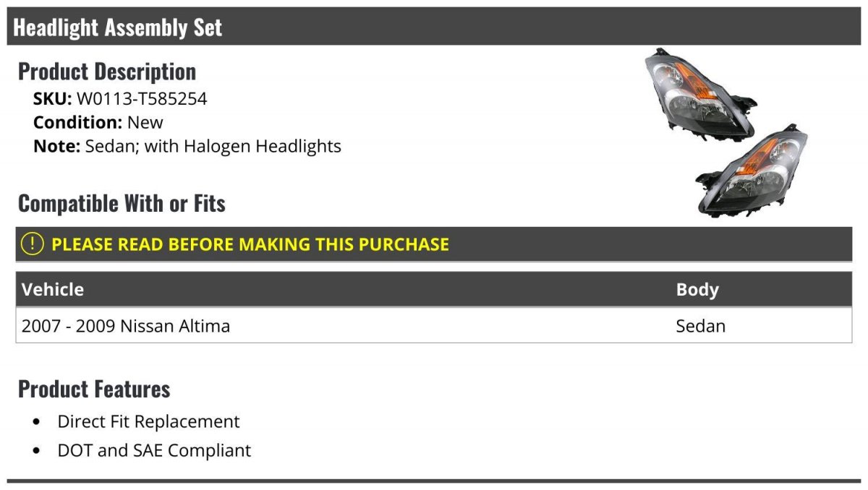Click the Condition label text
Image resolution: width=868 pixels, height=490 pixels.
pyautogui.click(x=77, y=122)
